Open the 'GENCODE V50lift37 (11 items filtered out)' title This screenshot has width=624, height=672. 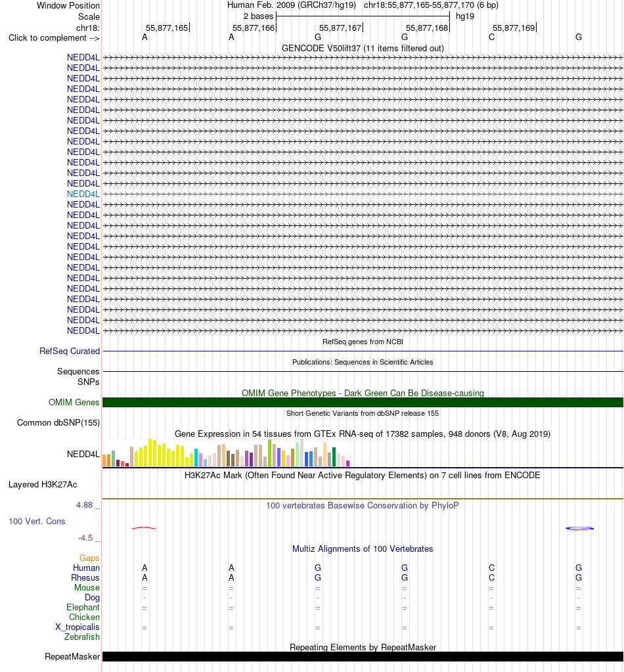pos(363,48)
